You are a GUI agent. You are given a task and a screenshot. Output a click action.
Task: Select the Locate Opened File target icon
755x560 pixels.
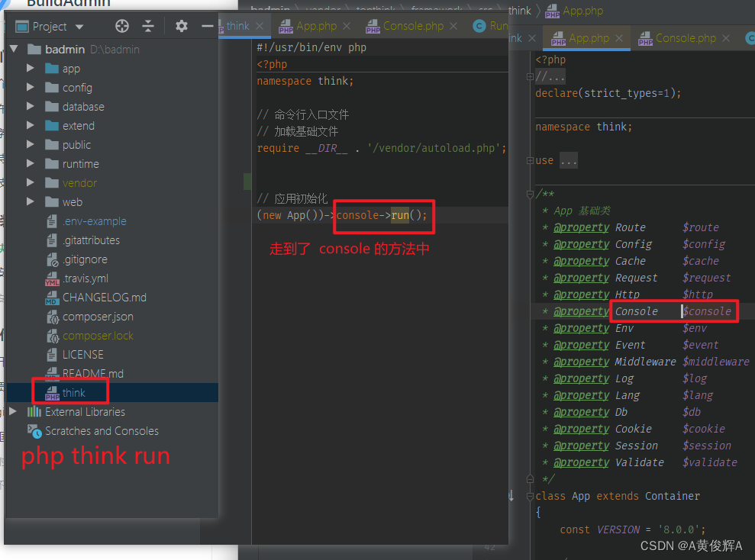121,26
